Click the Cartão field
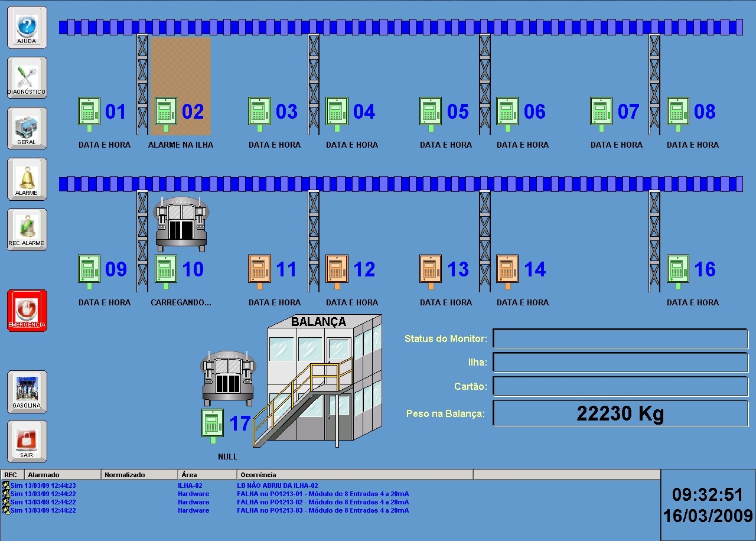The width and height of the screenshot is (756, 541). [x=620, y=386]
